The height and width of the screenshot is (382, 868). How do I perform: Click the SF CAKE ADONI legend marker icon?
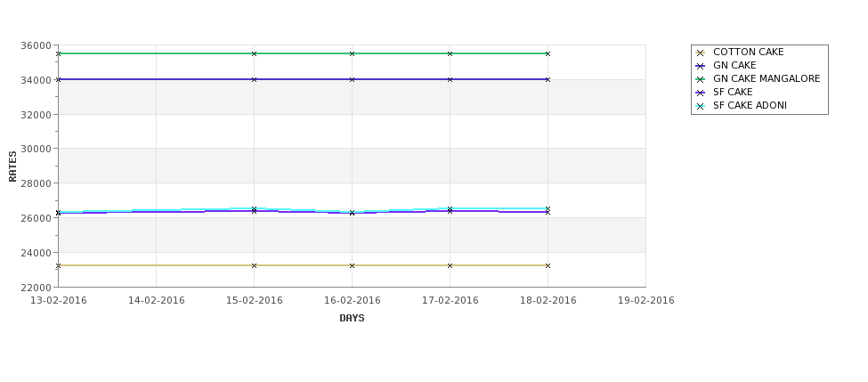[x=701, y=106]
